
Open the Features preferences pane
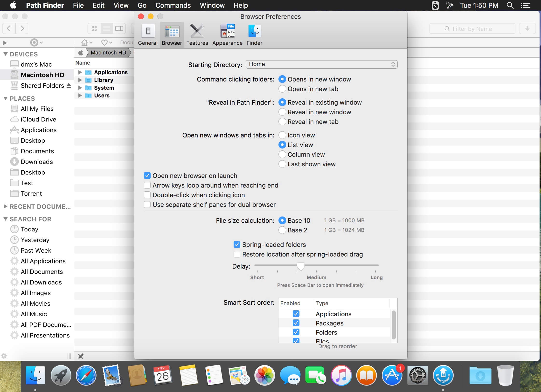(x=197, y=35)
